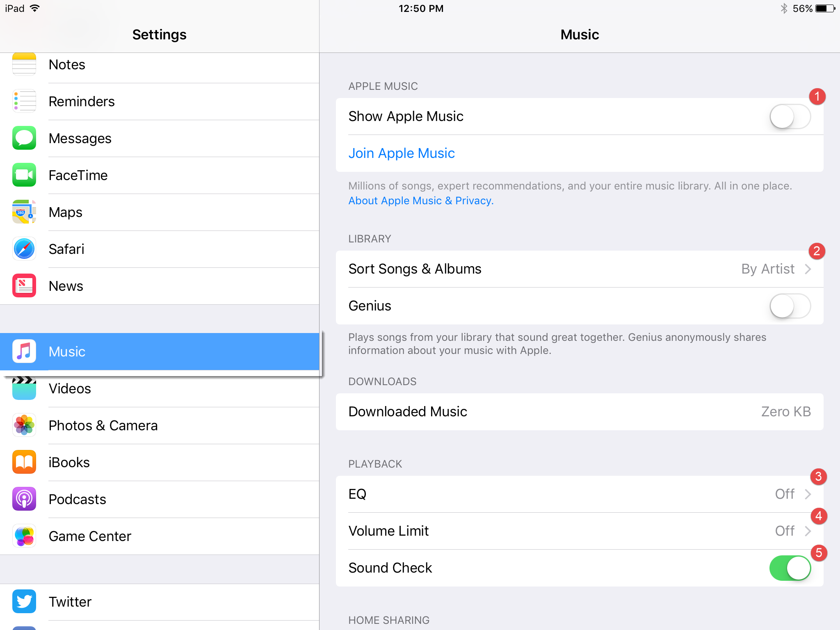The width and height of the screenshot is (840, 630).
Task: Tap the Join Apple Music link
Action: pyautogui.click(x=401, y=153)
